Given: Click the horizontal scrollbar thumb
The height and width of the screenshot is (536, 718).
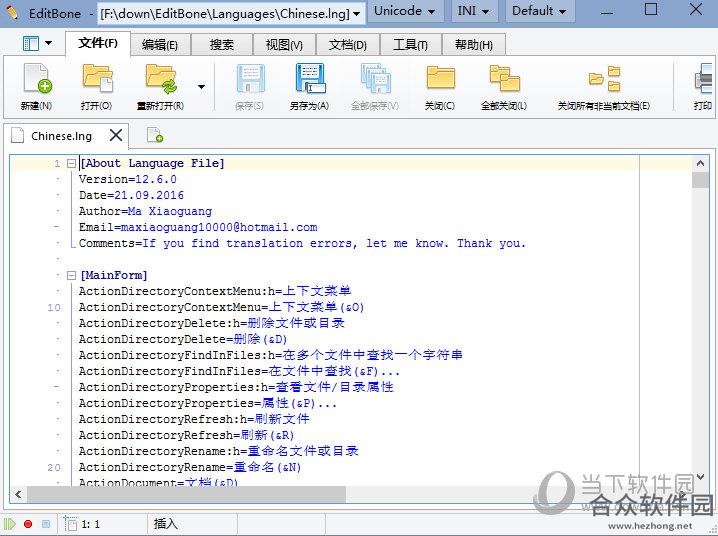Looking at the screenshot, I should [186, 494].
